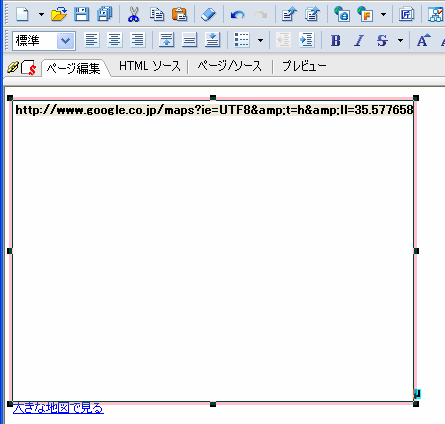Align the text left
445x424 pixels.
pyautogui.click(x=92, y=40)
